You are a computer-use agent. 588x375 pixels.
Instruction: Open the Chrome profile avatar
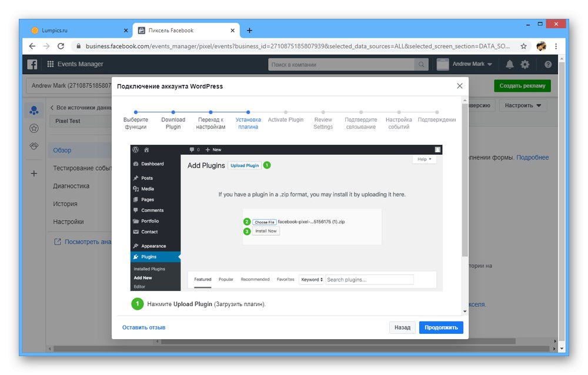[541, 46]
